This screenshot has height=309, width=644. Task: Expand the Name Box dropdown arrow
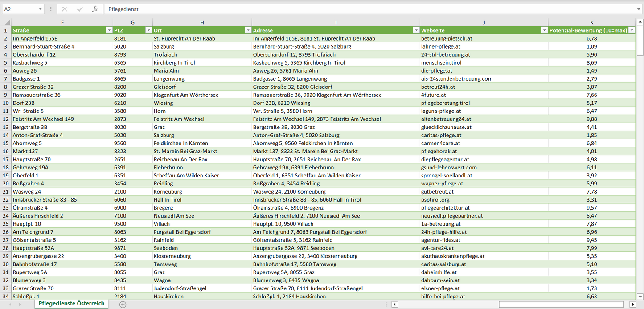pyautogui.click(x=41, y=9)
